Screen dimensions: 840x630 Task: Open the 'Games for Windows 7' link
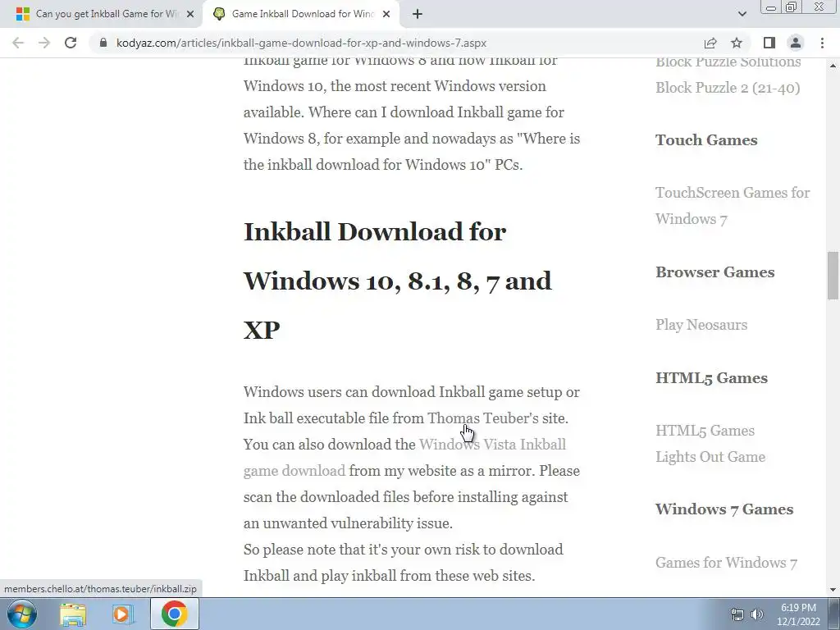(x=727, y=563)
